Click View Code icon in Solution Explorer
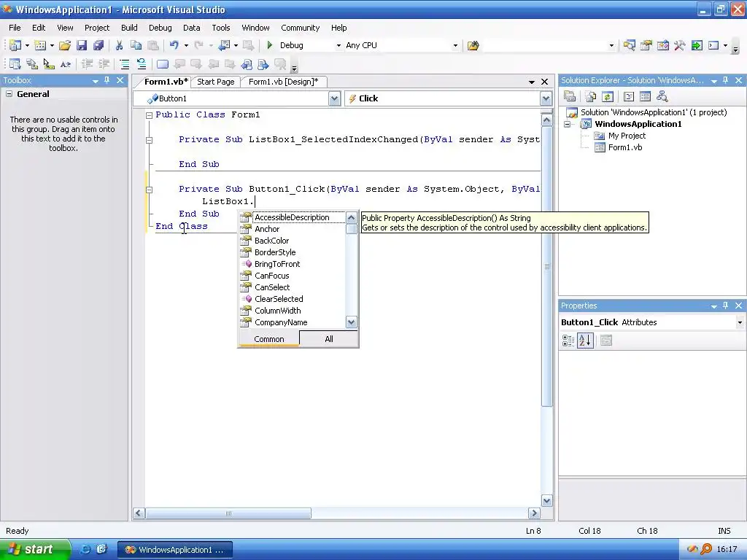This screenshot has height=560, width=747. pos(629,97)
